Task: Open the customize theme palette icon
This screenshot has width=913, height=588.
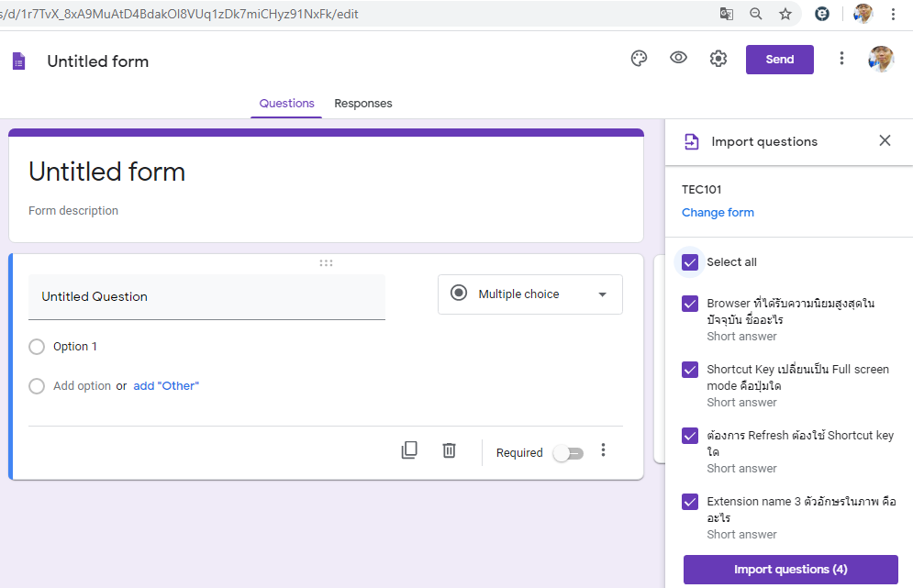Action: click(x=639, y=59)
